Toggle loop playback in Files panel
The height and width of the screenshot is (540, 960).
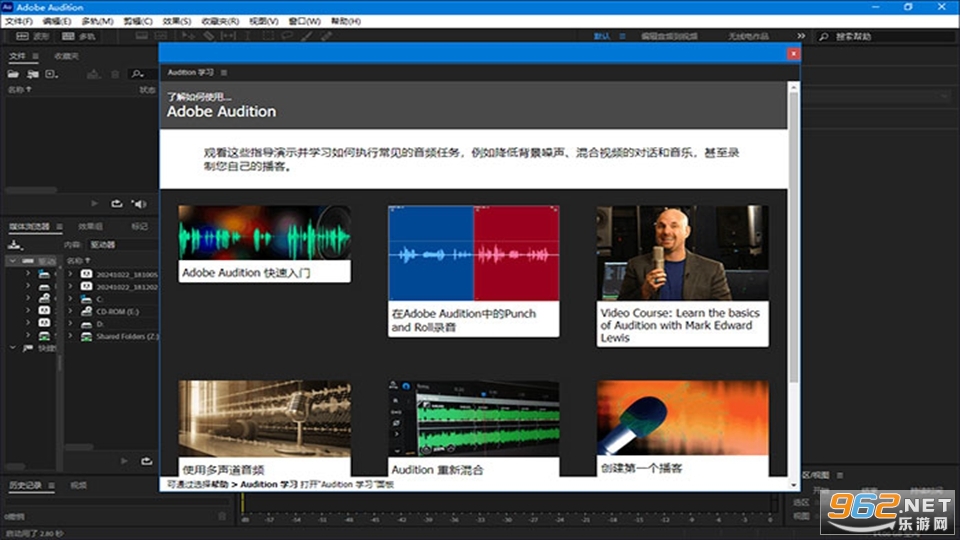116,203
